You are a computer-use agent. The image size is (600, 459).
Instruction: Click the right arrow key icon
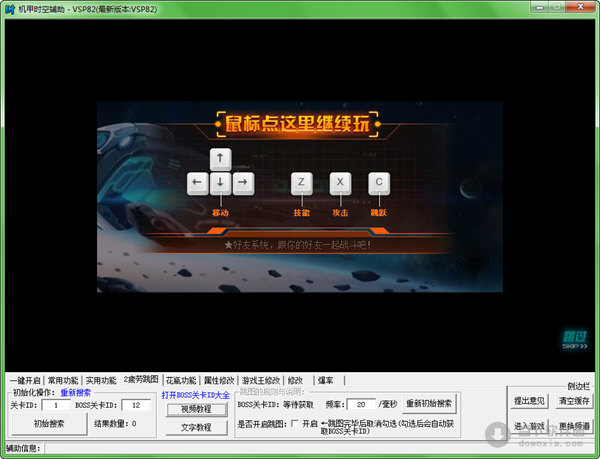[x=243, y=183]
